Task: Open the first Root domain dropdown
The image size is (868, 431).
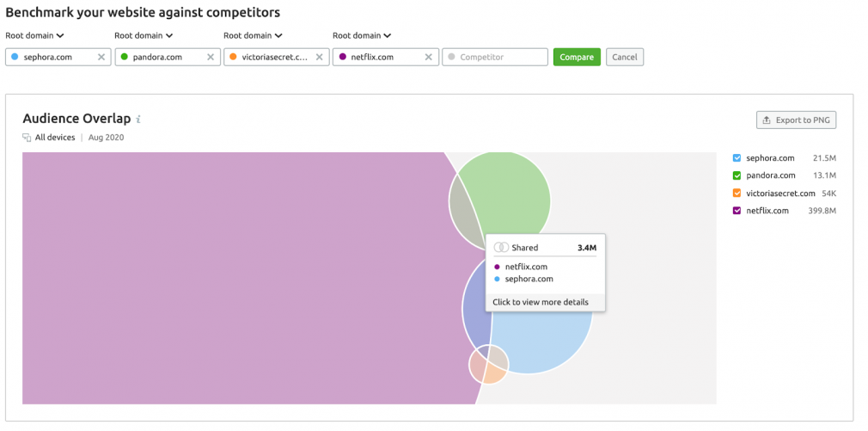Action: tap(34, 35)
